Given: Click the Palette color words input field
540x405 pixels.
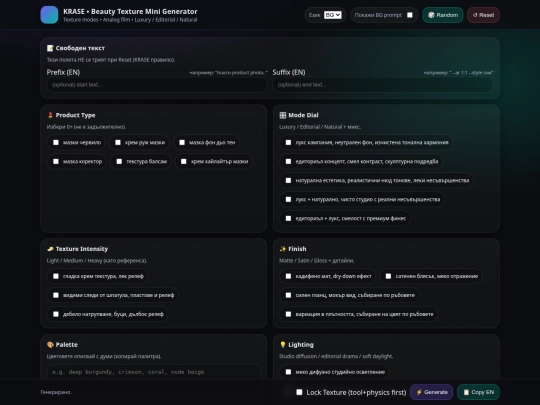Looking at the screenshot, I should pyautogui.click(x=154, y=372).
